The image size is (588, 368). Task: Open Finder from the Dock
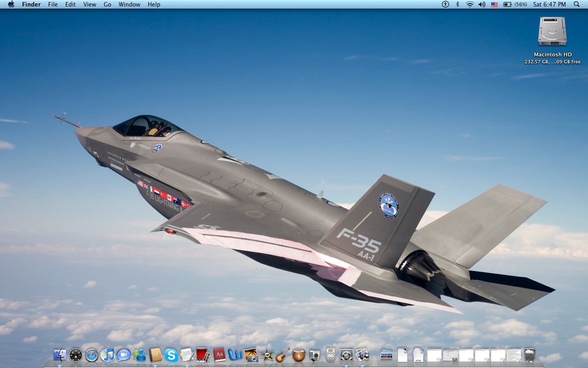60,355
